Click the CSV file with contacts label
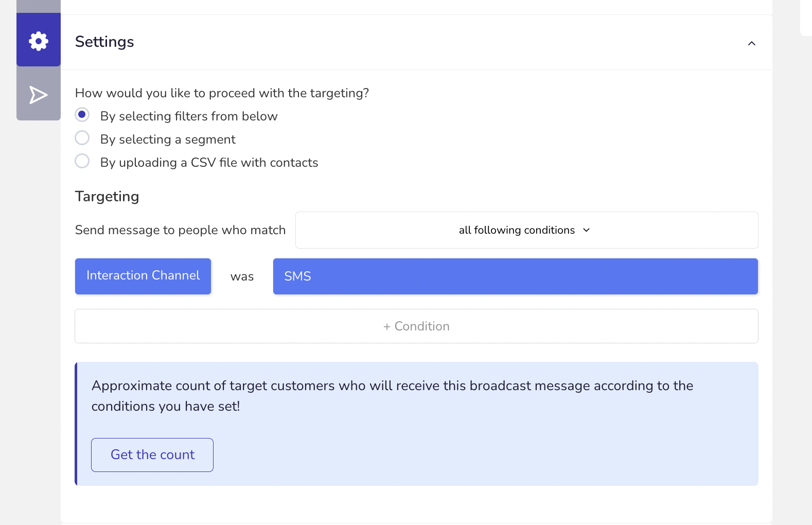Image resolution: width=812 pixels, height=525 pixels. 209,163
